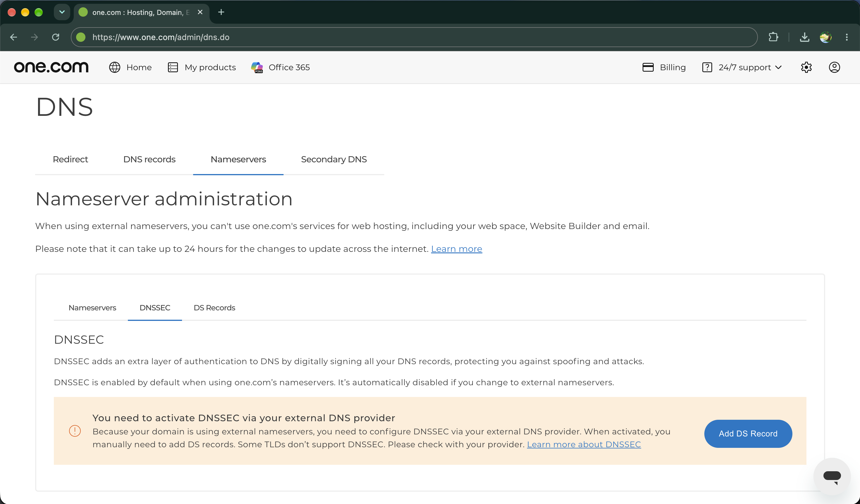Reload the page
Viewport: 860px width, 504px height.
tap(56, 37)
